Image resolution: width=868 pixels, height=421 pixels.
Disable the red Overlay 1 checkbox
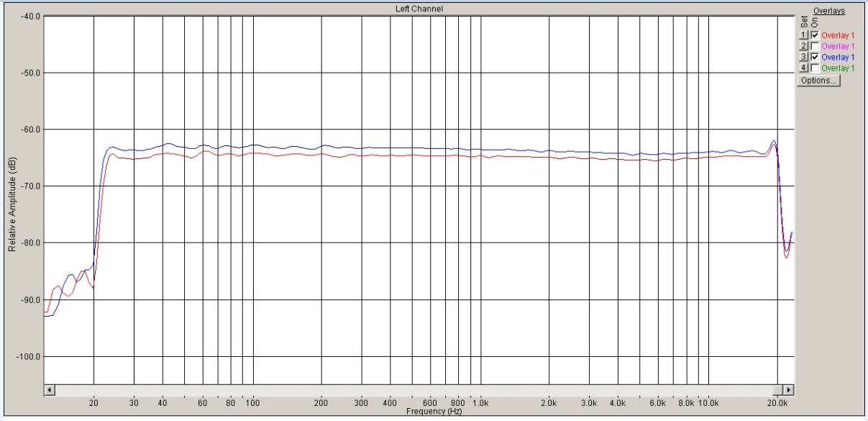(814, 35)
